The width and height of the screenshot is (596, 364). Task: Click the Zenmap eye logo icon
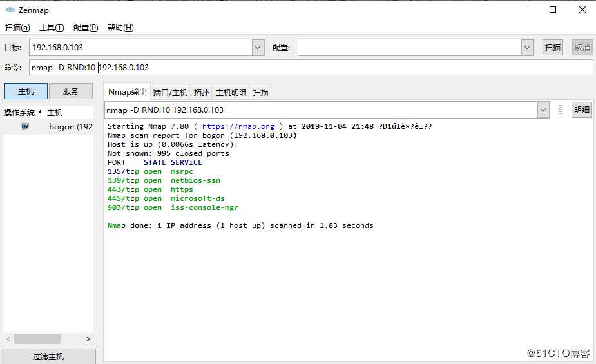click(x=10, y=10)
